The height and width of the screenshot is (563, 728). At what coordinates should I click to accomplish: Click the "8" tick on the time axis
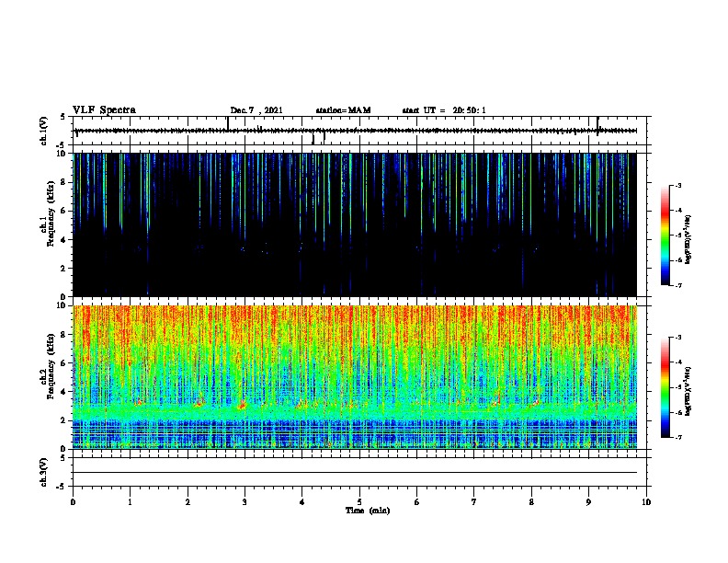[x=531, y=502]
